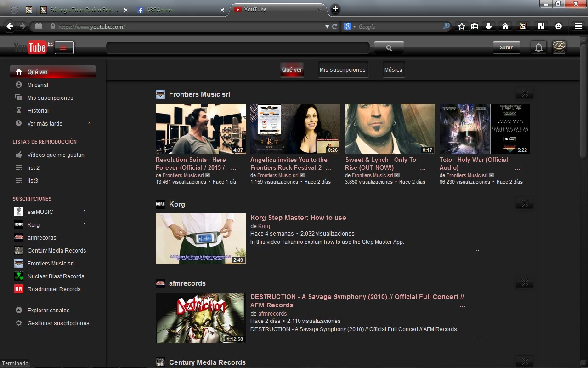This screenshot has height=368, width=588.
Task: Toggle the YouTube guide hamburger menu
Action: [64, 48]
